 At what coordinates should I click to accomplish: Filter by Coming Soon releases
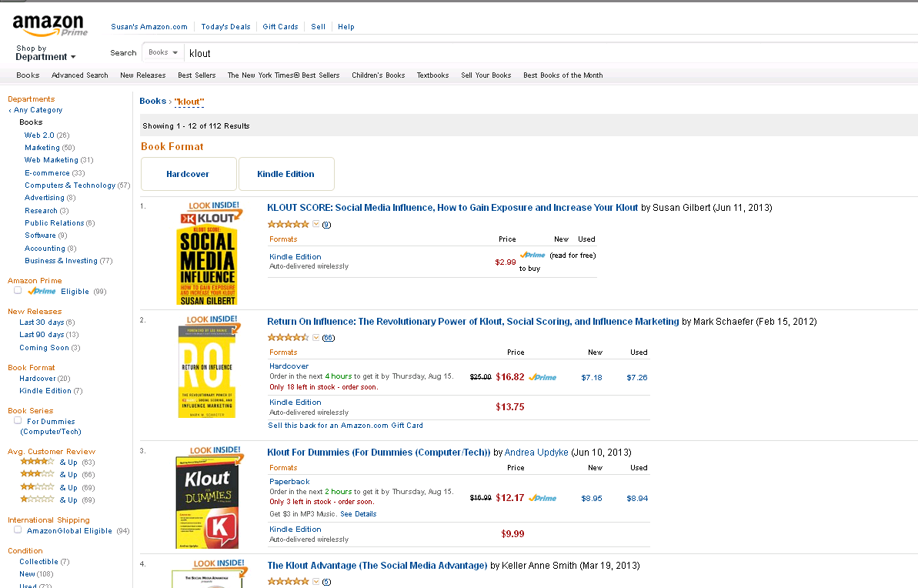pos(44,348)
